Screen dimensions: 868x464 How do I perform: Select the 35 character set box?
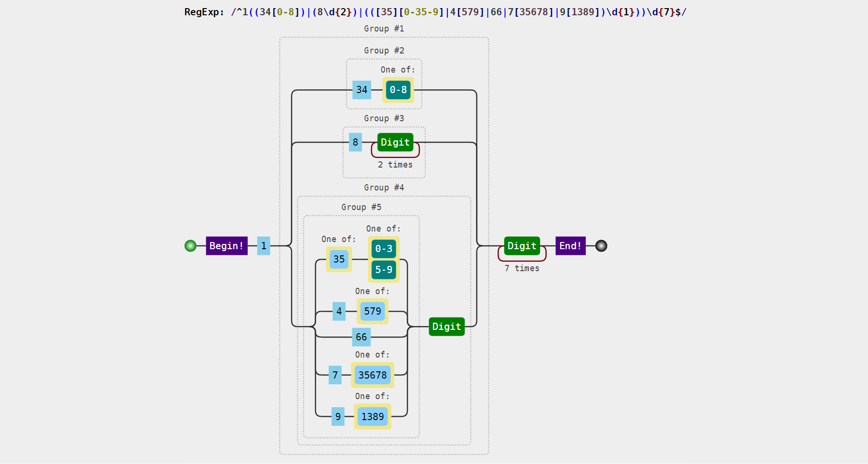click(x=339, y=259)
